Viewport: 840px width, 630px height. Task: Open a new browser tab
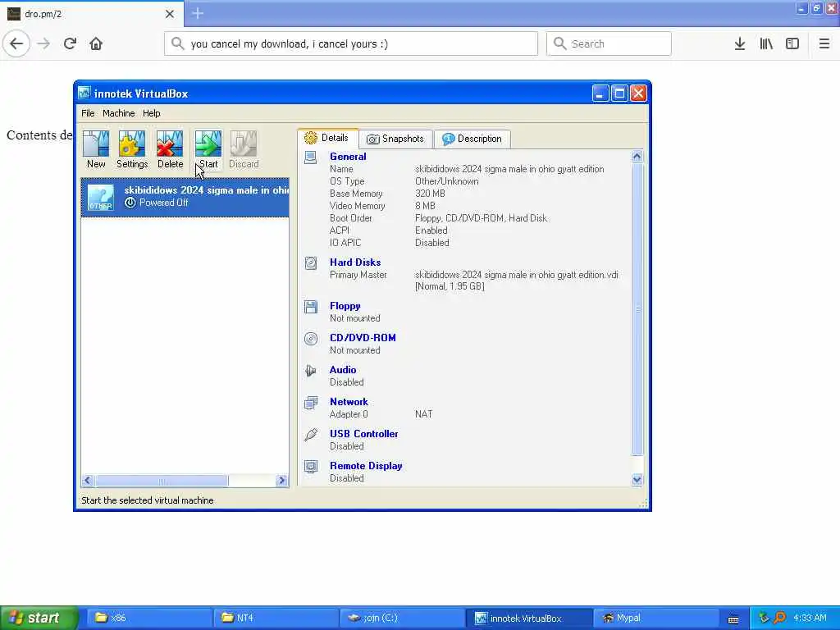coord(198,13)
